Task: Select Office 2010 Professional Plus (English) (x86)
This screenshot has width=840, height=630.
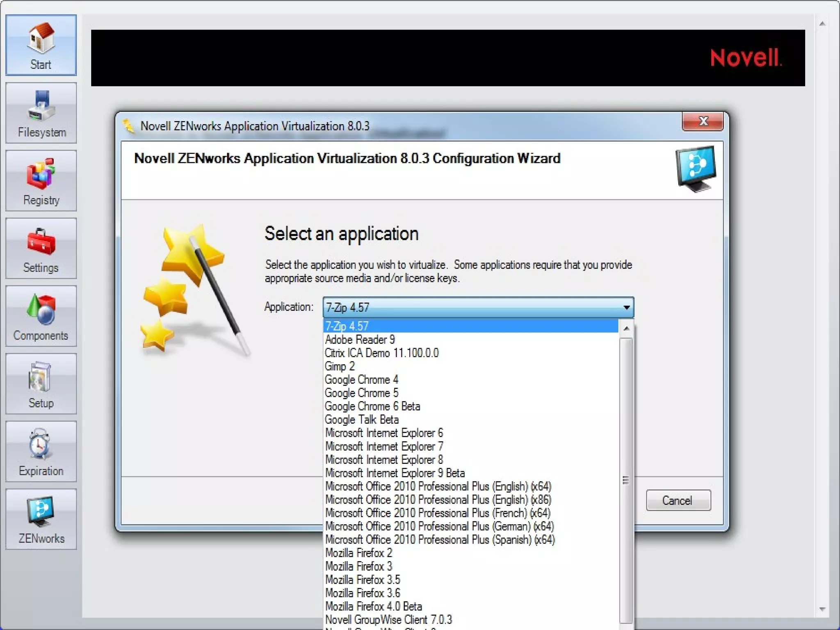Action: click(471, 500)
